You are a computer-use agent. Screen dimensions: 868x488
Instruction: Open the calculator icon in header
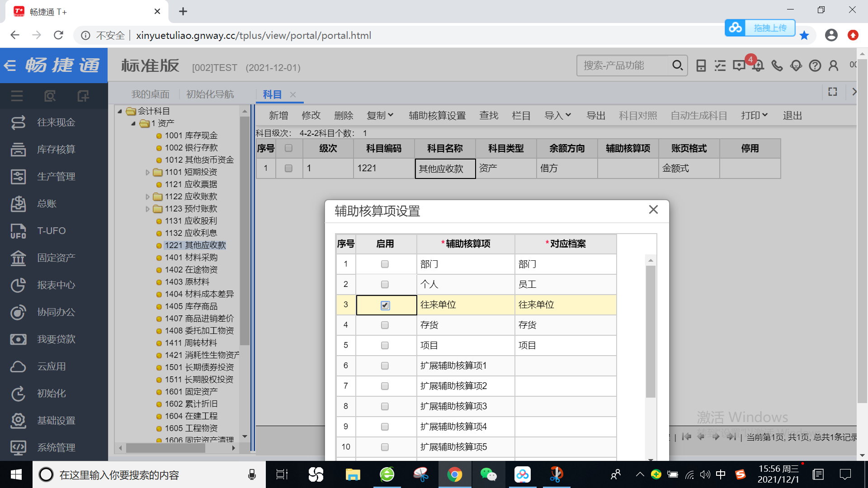[x=701, y=66]
